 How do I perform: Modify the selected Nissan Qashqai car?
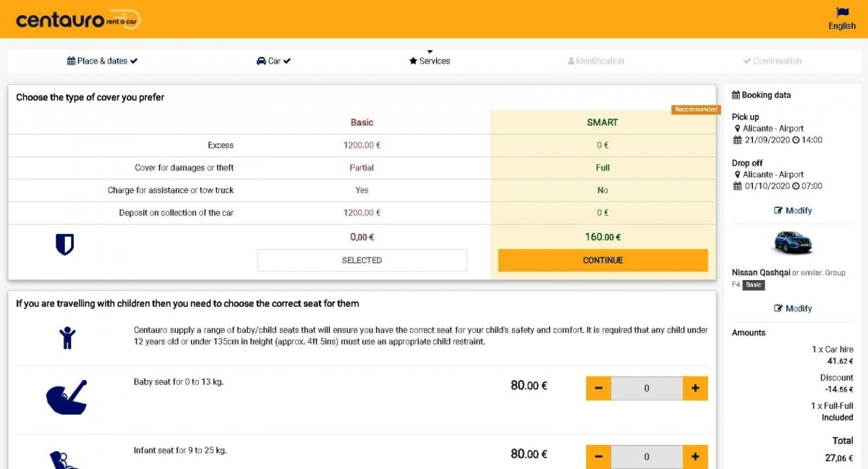[793, 308]
